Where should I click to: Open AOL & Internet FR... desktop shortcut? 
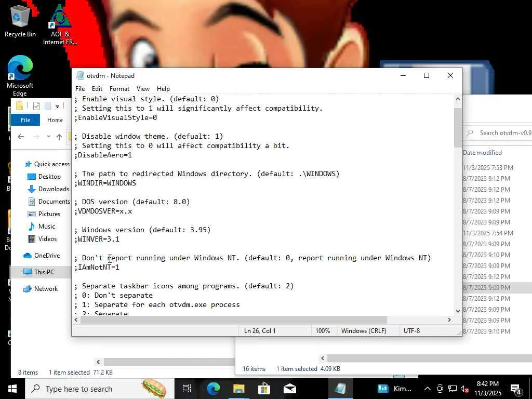tap(60, 24)
